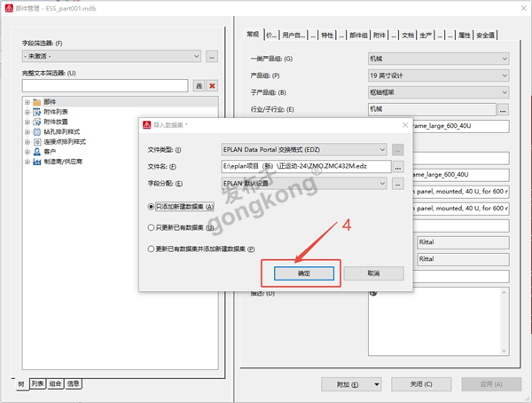
Task: Click the first Rittal field
Action: click(463, 242)
